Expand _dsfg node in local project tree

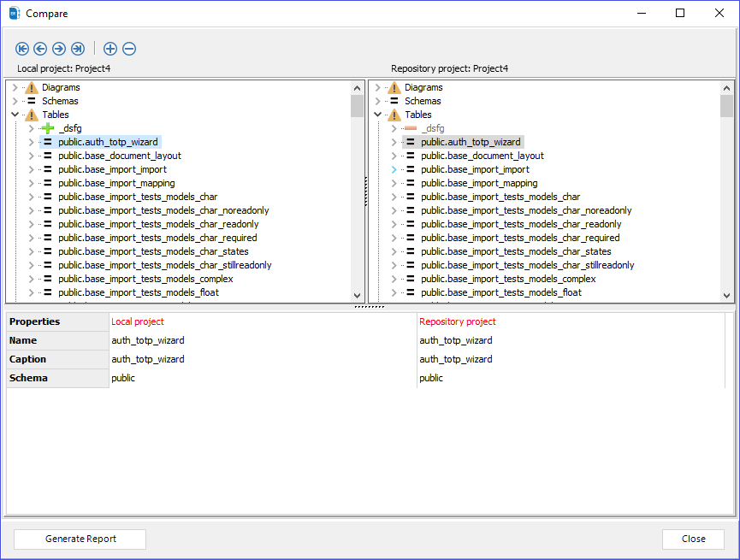coord(31,128)
